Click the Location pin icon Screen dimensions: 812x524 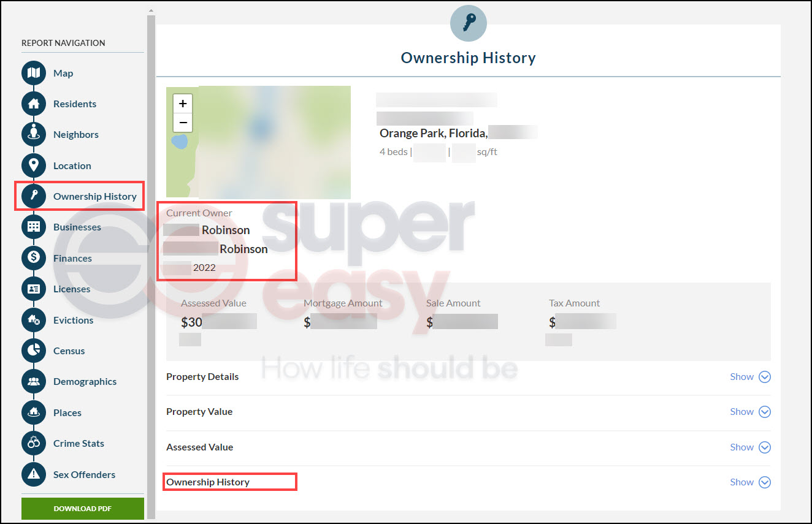point(34,165)
